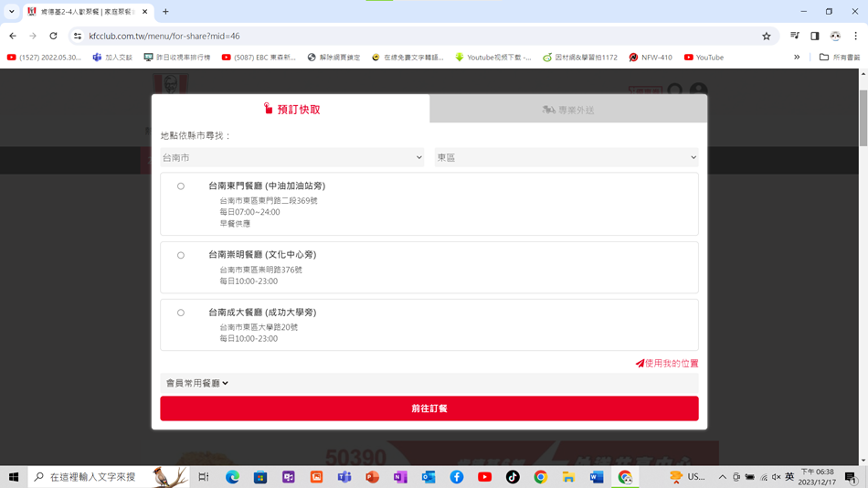Viewport: 868px width, 488px height.
Task: Bookmark this page with the star icon
Action: [767, 36]
